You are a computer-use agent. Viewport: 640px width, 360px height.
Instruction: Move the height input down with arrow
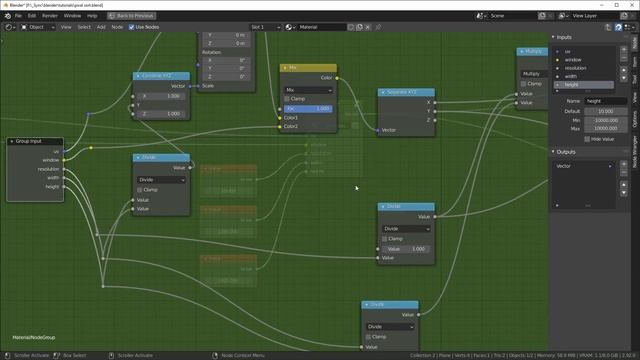click(624, 78)
